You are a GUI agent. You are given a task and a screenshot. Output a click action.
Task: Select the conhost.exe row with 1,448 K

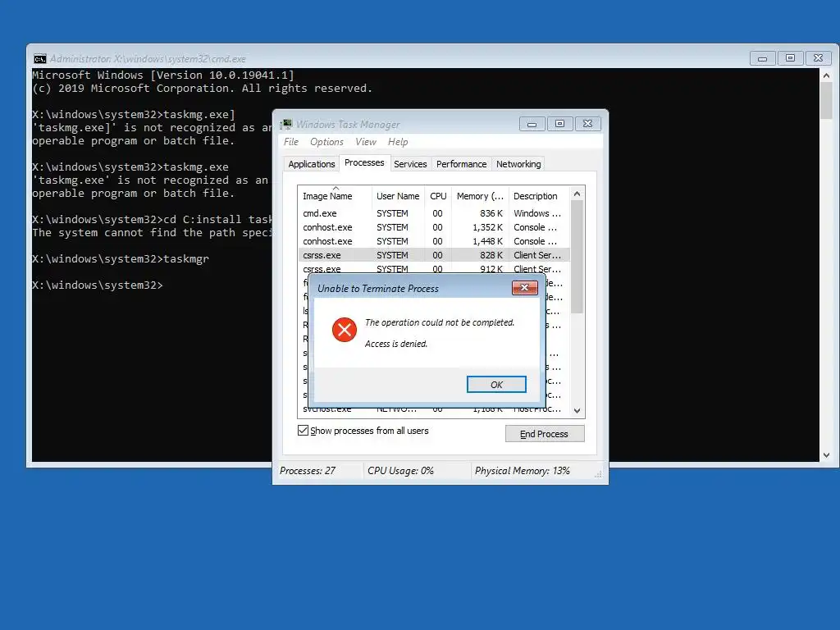pyautogui.click(x=434, y=241)
